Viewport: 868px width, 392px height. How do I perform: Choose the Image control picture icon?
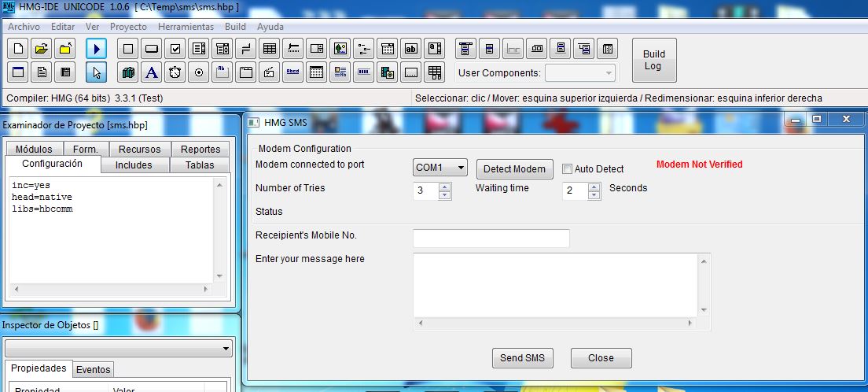[340, 49]
